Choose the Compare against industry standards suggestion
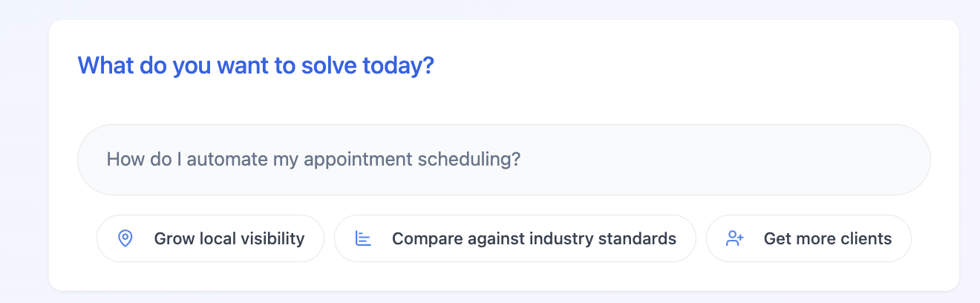This screenshot has width=980, height=303. pyautogui.click(x=515, y=238)
